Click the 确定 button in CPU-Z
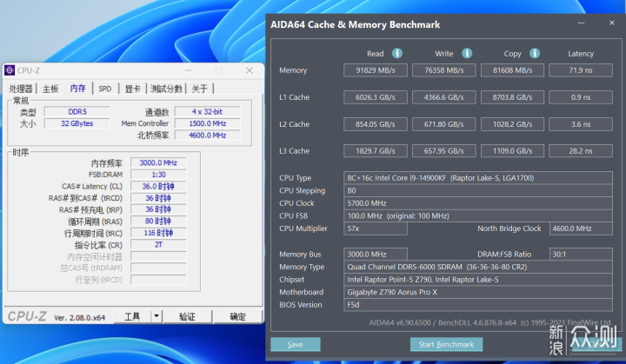This screenshot has width=626, height=364. tap(237, 316)
